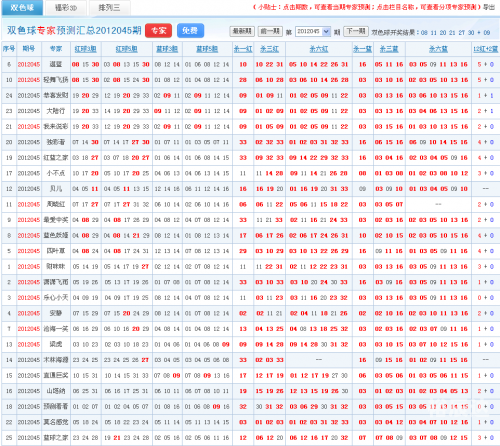Go to next issue with 下一期
Image resolution: width=500 pixels, height=446 pixels.
click(356, 31)
